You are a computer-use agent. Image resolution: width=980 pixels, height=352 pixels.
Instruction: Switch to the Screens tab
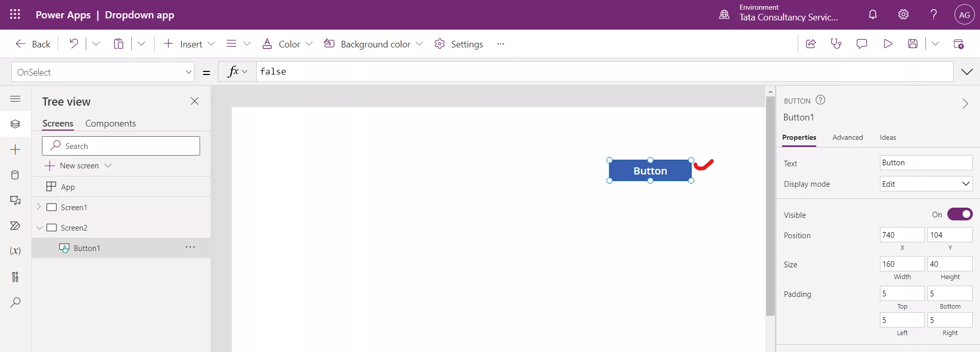[58, 123]
